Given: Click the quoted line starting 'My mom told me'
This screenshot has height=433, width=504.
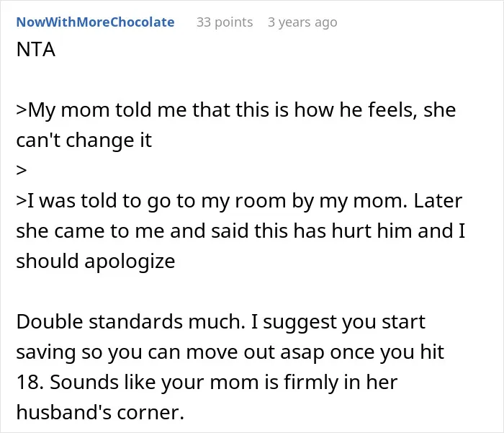Looking at the screenshot, I should pyautogui.click(x=236, y=110).
